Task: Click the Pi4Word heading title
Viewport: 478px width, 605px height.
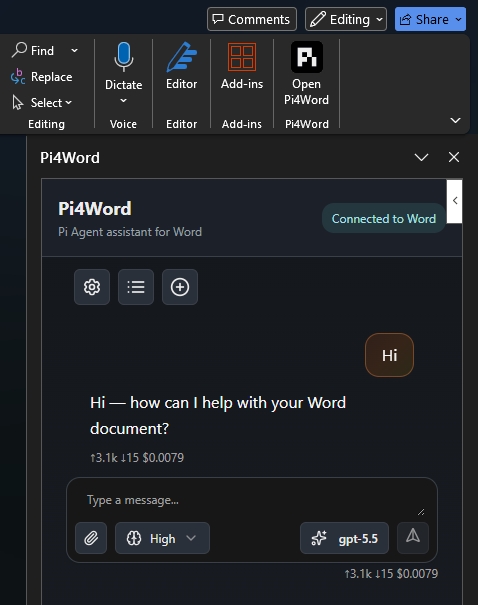Action: tap(95, 209)
